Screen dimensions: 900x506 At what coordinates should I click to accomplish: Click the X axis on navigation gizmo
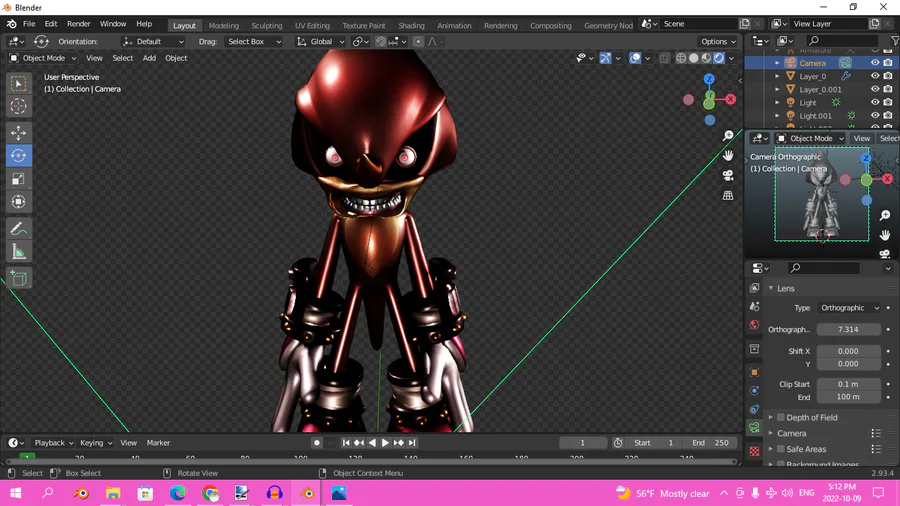point(731,99)
